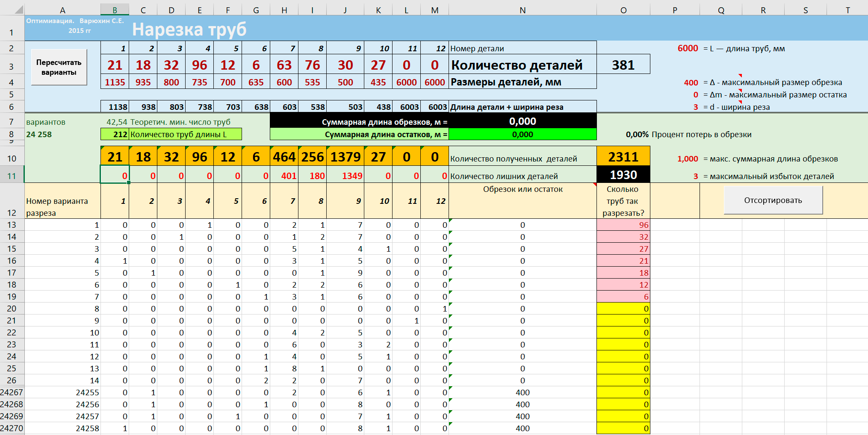868x435 pixels.
Task: Click the Пересчитать варианты button
Action: click(59, 68)
